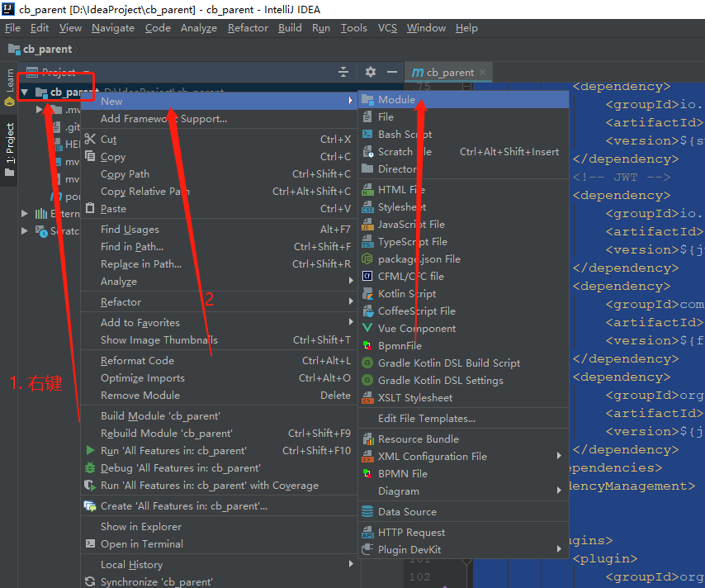The height and width of the screenshot is (588, 705).
Task: Click the collapse all icon in Project panel
Action: pyautogui.click(x=343, y=72)
